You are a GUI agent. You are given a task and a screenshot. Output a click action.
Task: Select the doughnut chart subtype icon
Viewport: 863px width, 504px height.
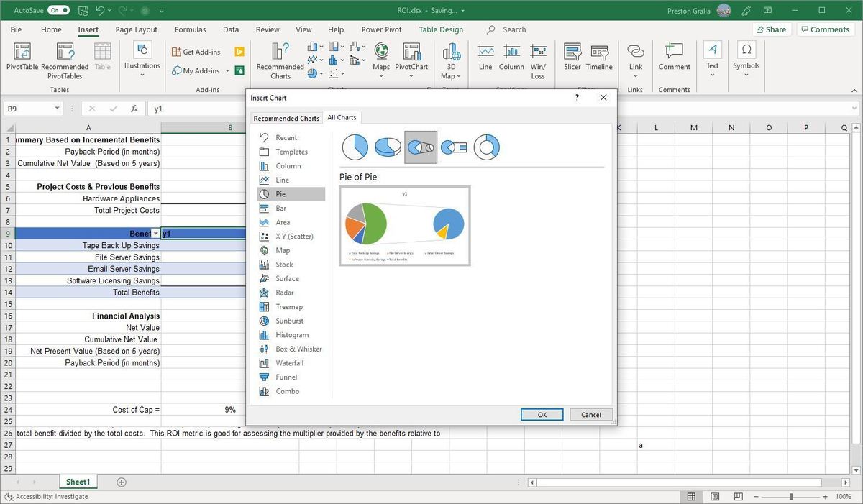click(x=486, y=147)
